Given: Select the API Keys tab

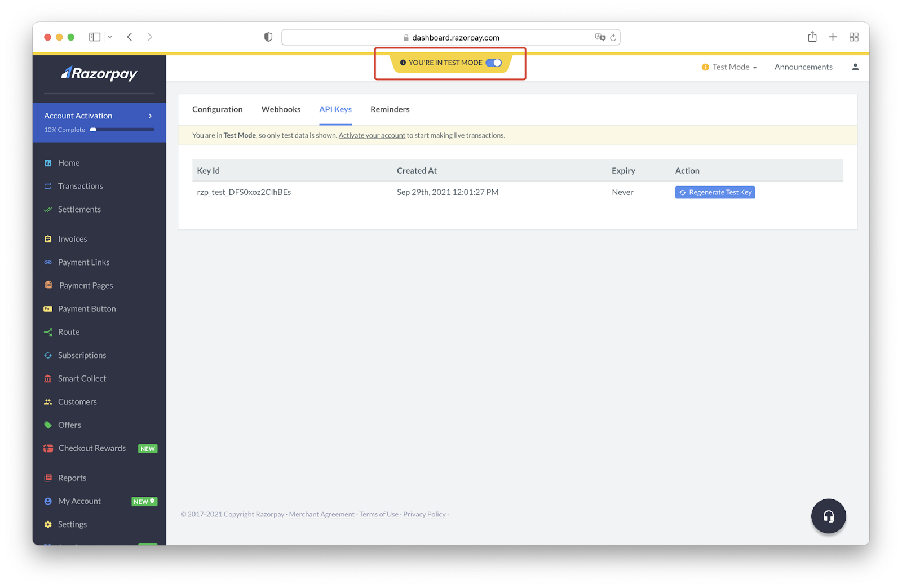Looking at the screenshot, I should pyautogui.click(x=335, y=109).
